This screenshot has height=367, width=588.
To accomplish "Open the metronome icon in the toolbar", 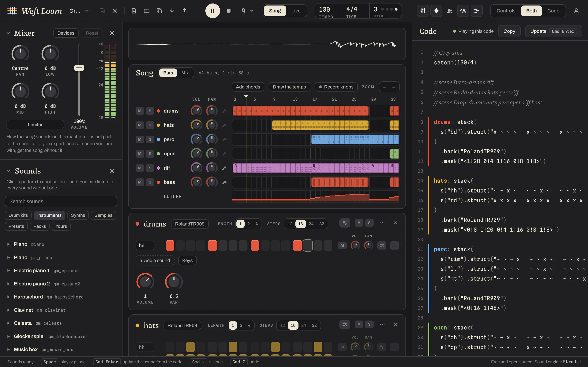I will pos(243,11).
